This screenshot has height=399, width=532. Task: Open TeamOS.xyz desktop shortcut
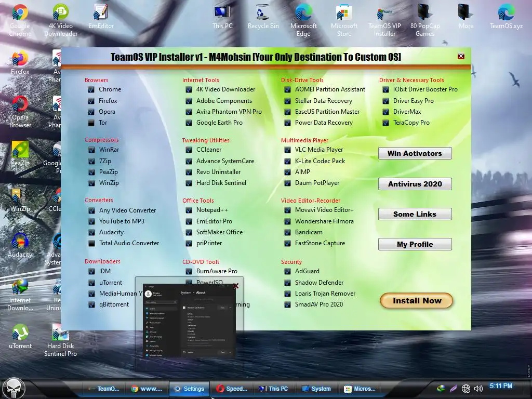[x=506, y=17]
